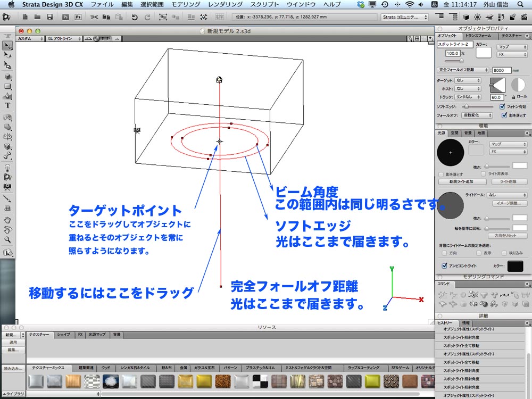
Task: Click the undo arrow in the toolbar
Action: point(135,17)
